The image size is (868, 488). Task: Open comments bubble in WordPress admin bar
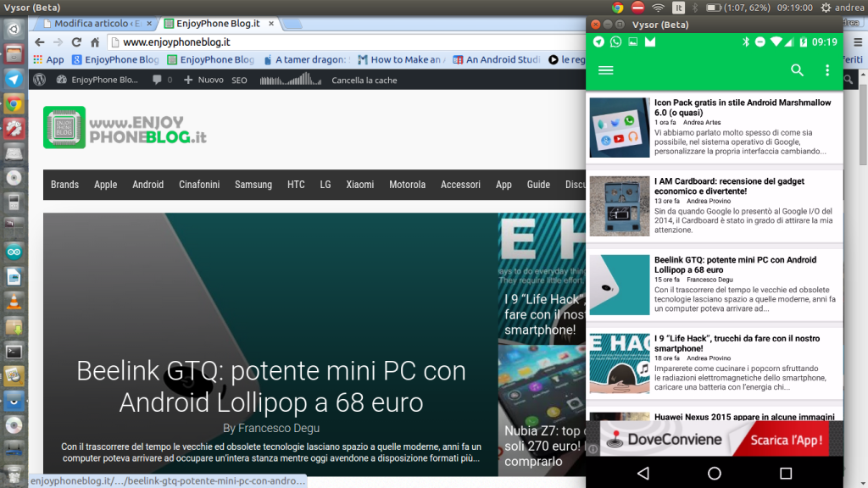coord(162,80)
